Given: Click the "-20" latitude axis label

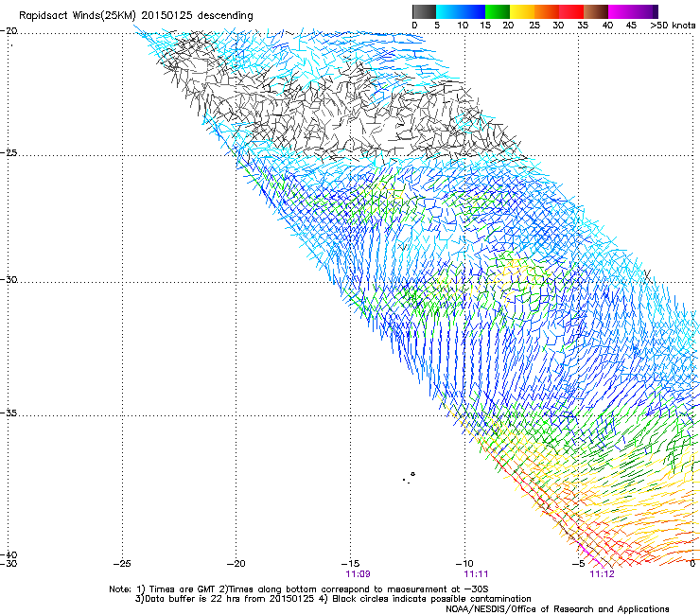Looking at the screenshot, I should (x=9, y=31).
